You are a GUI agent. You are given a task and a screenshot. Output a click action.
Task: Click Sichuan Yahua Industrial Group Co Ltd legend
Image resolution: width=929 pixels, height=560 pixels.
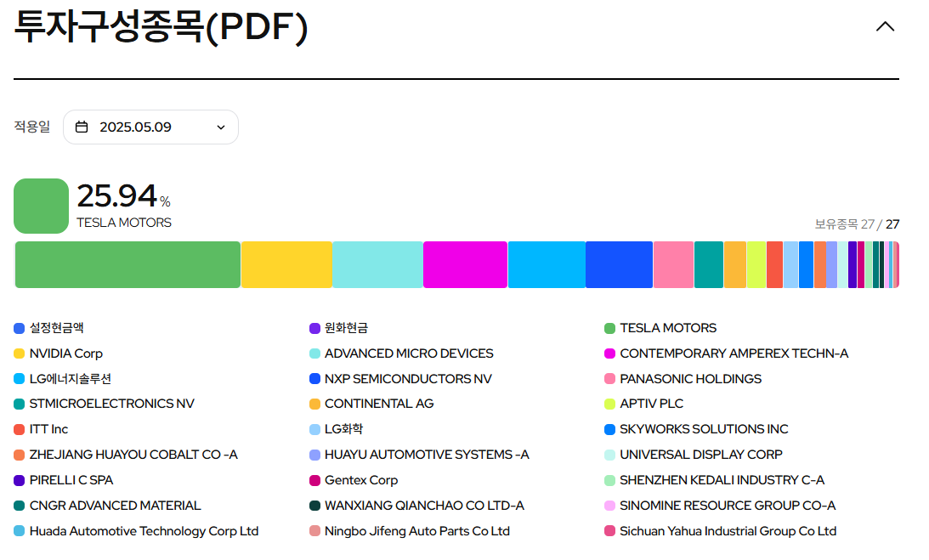pyautogui.click(x=721, y=531)
